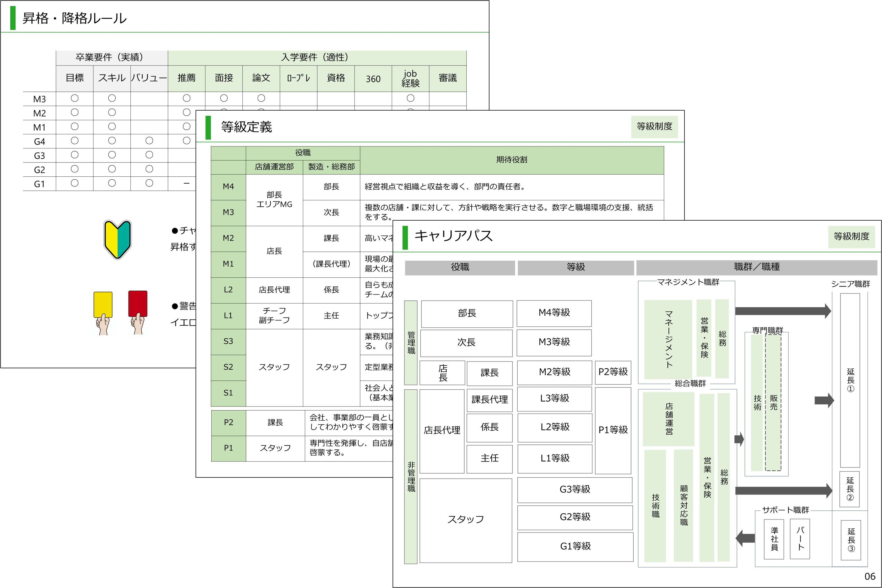Click the green マネージメント vertical block

(668, 339)
